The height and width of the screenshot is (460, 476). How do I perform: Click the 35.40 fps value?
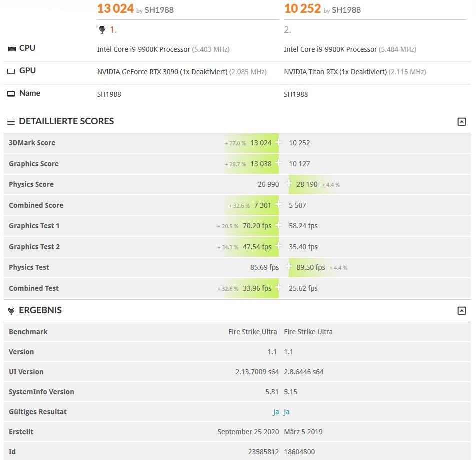(x=303, y=247)
